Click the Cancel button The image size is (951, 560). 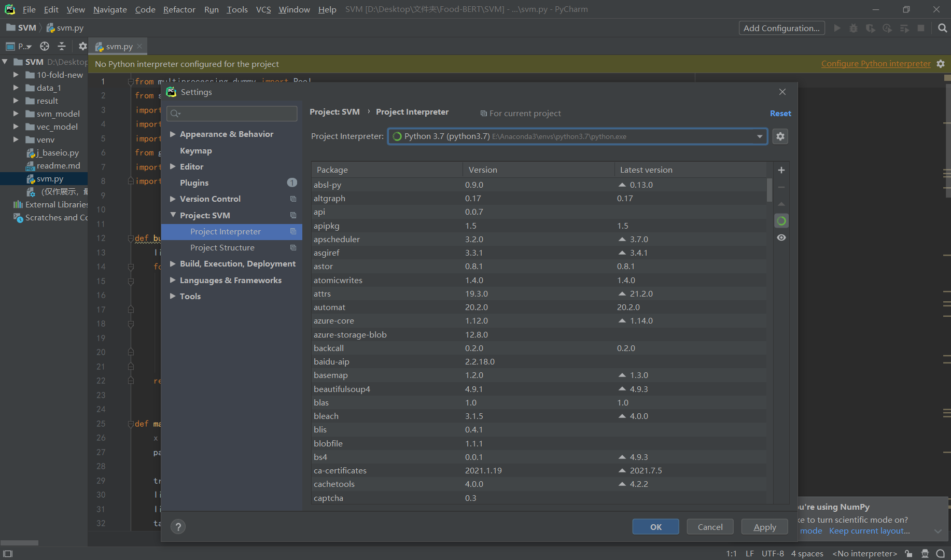point(710,527)
